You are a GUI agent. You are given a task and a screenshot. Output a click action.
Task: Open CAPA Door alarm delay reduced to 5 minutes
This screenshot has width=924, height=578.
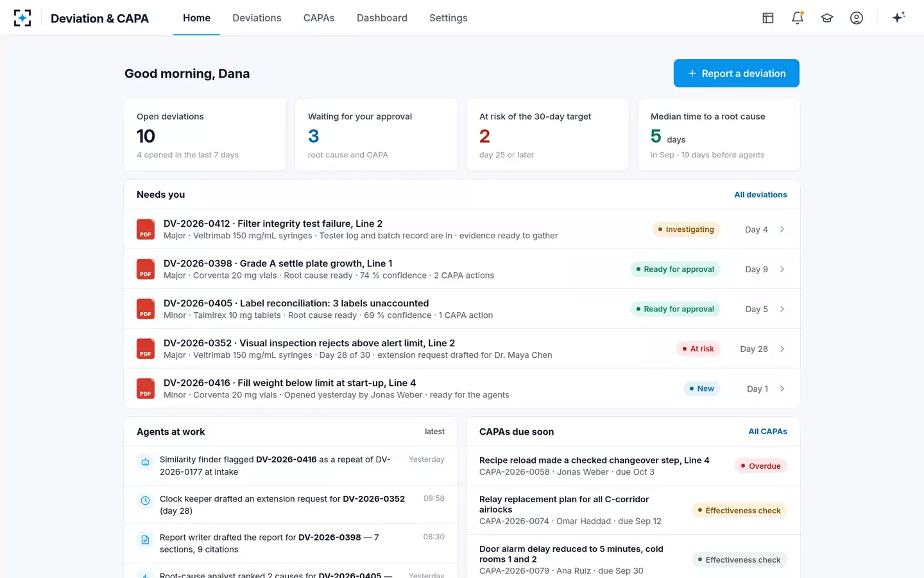(x=633, y=559)
